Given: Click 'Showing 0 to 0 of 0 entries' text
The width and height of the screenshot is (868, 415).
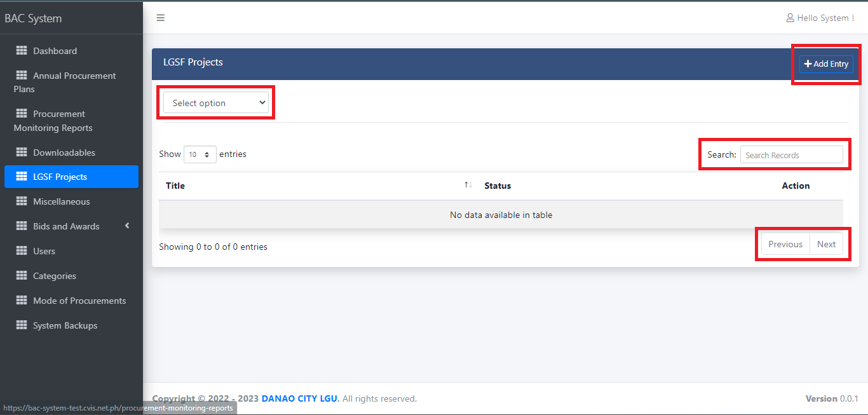Looking at the screenshot, I should tap(213, 247).
